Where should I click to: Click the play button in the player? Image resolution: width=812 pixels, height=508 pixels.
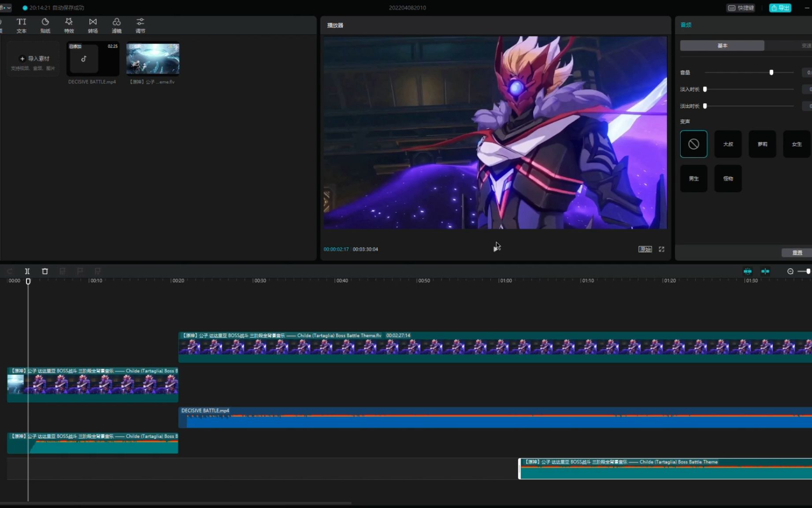497,249
